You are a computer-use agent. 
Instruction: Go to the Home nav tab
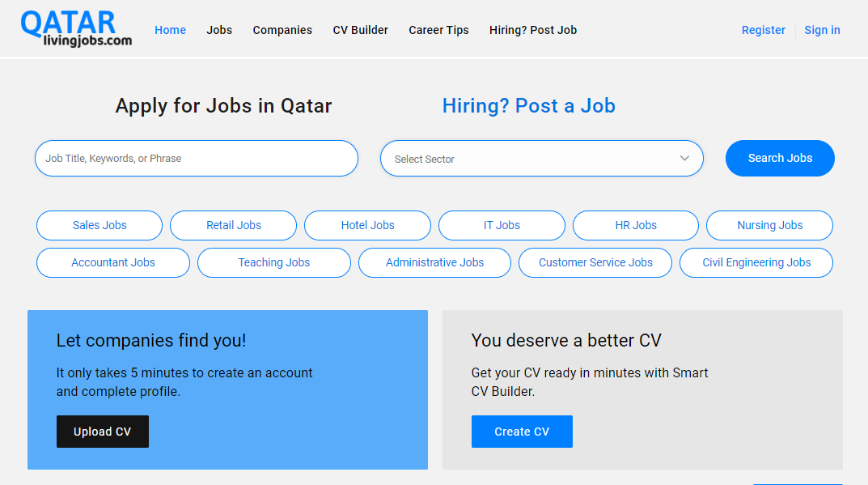[170, 30]
